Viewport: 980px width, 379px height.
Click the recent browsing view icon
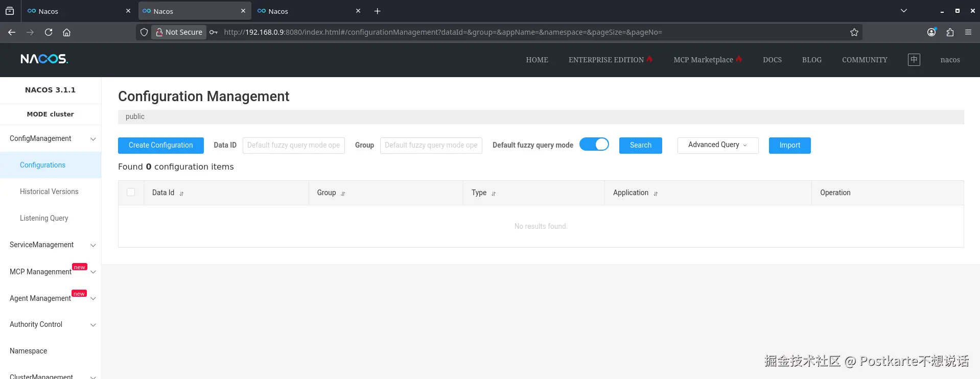click(x=10, y=11)
